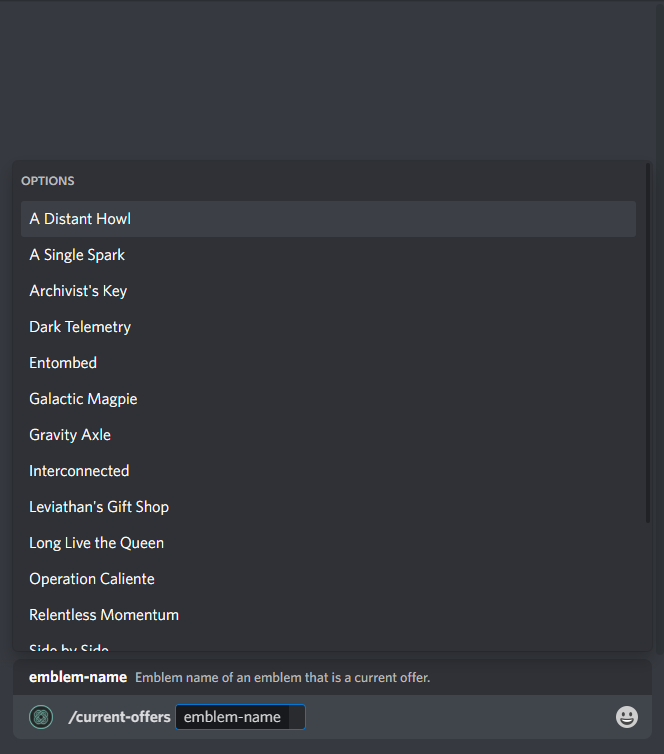Select Relentless Momentum emblem
Image resolution: width=664 pixels, height=754 pixels.
click(x=328, y=615)
